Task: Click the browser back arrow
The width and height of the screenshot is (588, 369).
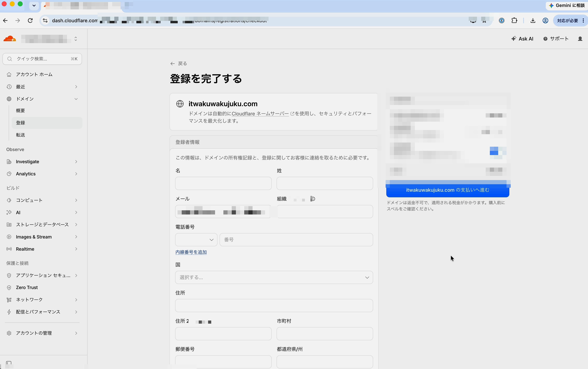Action: (5, 21)
